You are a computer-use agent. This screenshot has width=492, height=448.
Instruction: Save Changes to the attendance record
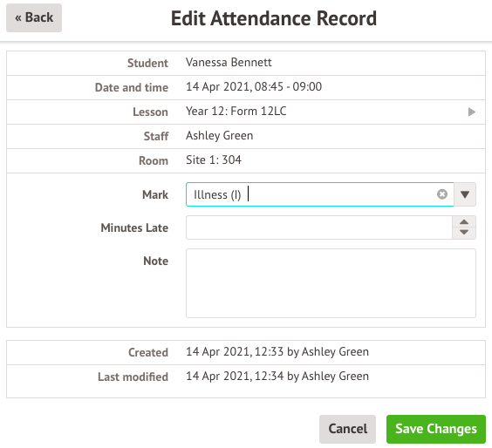pyautogui.click(x=436, y=429)
